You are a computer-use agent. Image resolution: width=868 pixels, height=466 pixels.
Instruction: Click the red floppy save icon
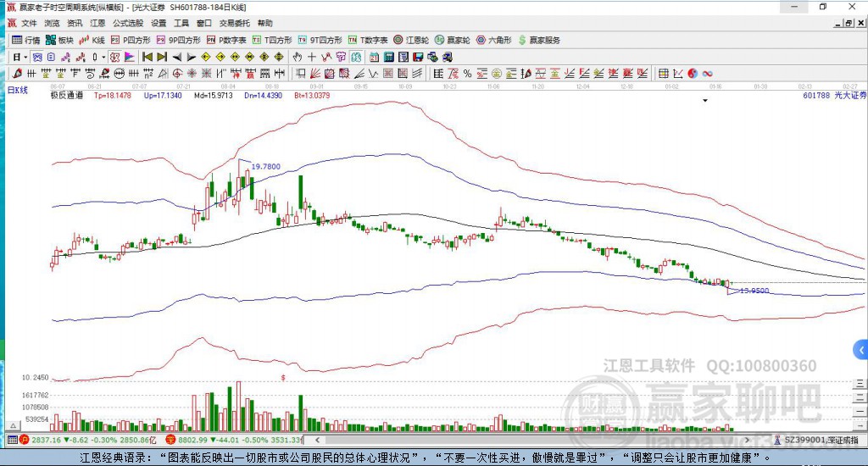point(418,57)
